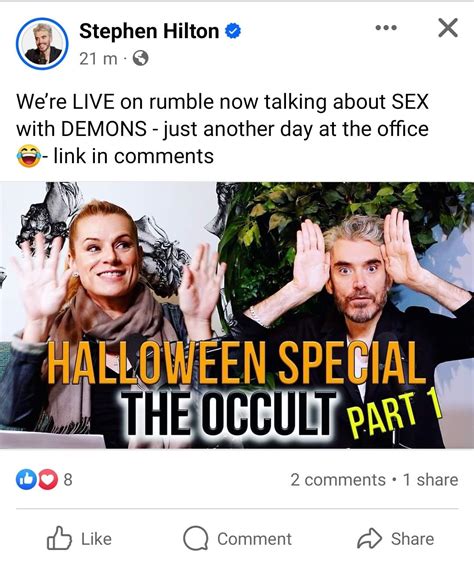Click the blue thumbs-up reaction icon
Image resolution: width=474 pixels, height=568 pixels.
click(26, 480)
